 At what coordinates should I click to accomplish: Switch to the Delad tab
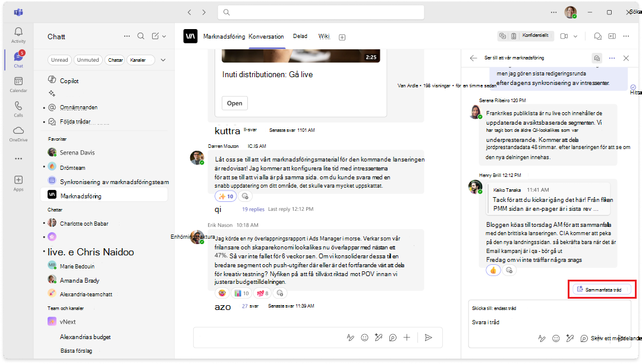[300, 36]
